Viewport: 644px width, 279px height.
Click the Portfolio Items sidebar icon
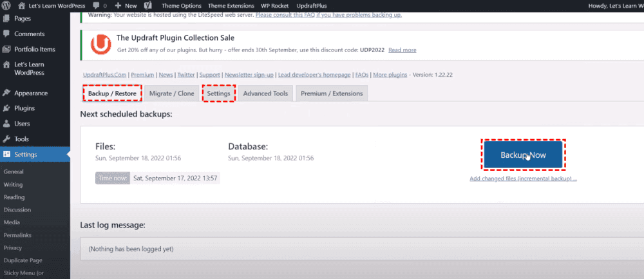[x=6, y=49]
